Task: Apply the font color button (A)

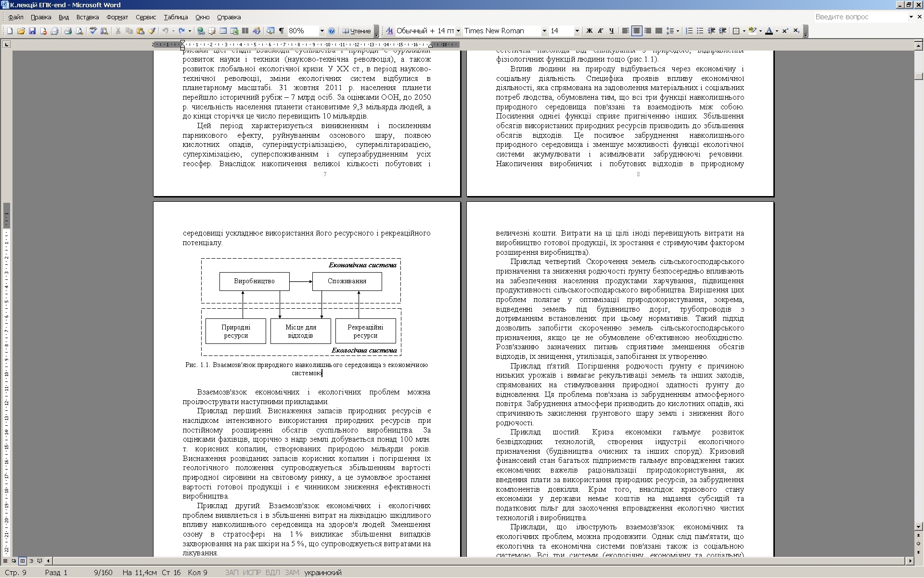Action: coord(769,31)
